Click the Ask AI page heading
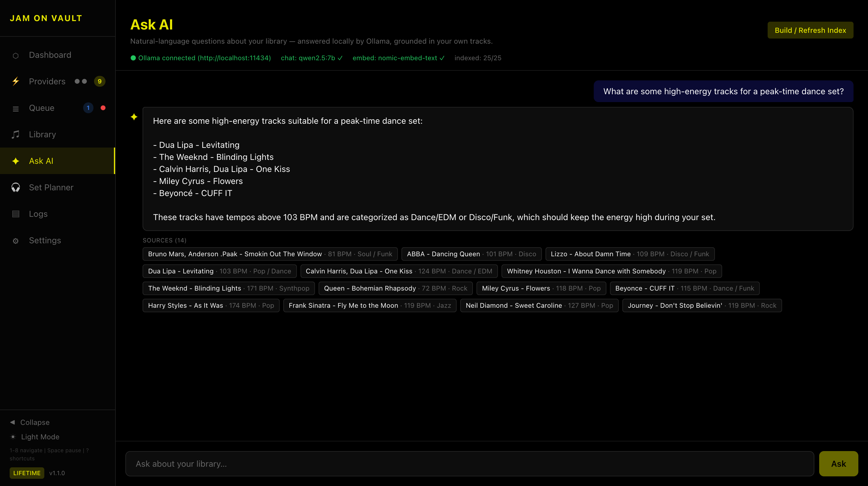Screen dimensions: 868x486 pyautogui.click(x=152, y=25)
